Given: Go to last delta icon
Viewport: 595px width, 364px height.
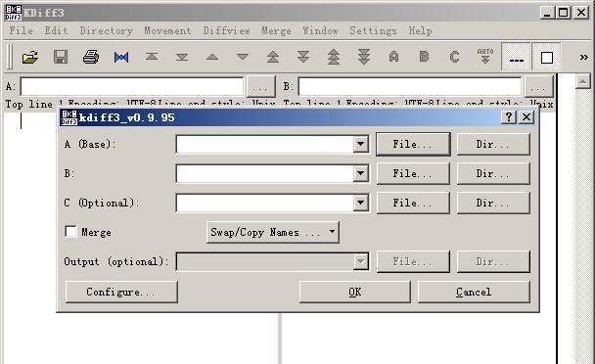Looking at the screenshot, I should pos(182,58).
